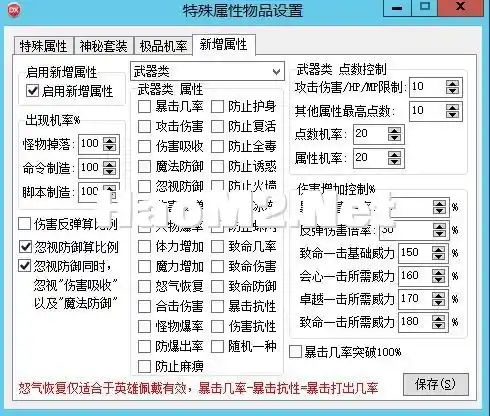Enable 防止全毒 checkbox
This screenshot has width=490, height=416.
tap(217, 147)
